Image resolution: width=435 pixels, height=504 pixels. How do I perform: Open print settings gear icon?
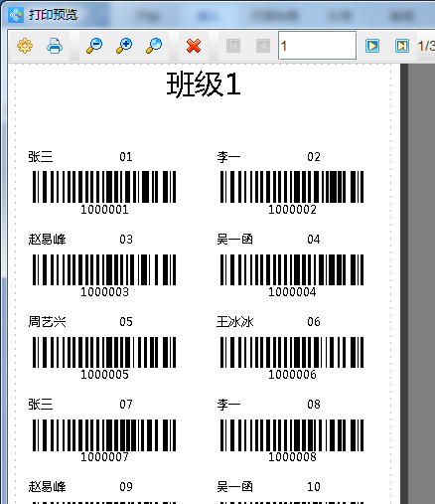(x=25, y=46)
